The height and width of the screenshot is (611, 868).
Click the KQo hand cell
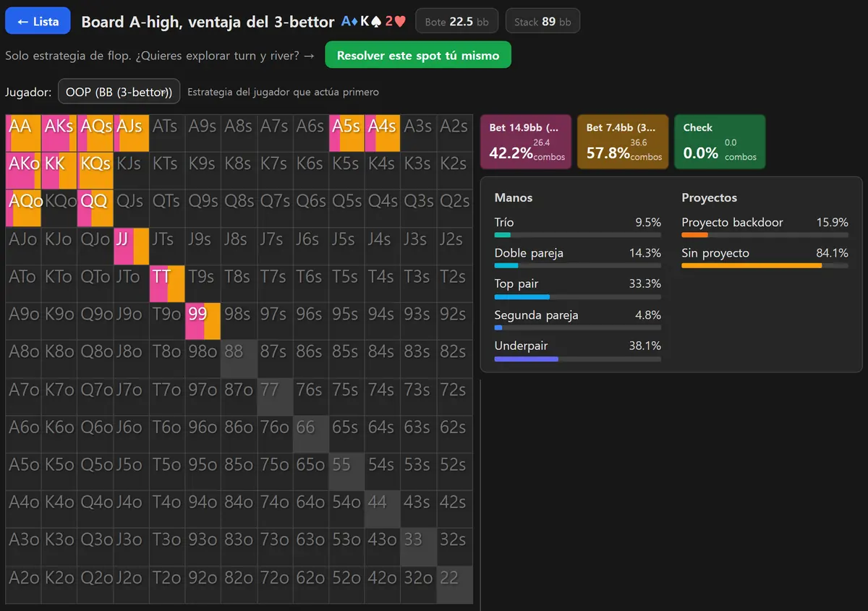(59, 208)
